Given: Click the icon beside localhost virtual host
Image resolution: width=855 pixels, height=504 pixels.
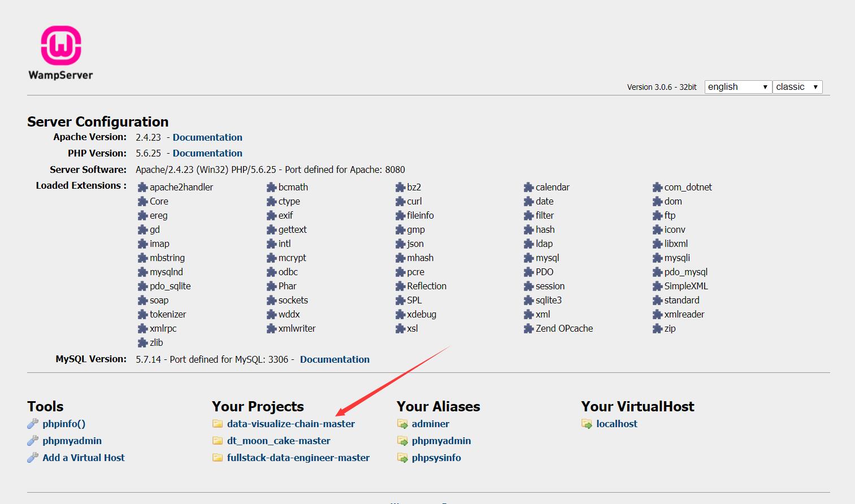Looking at the screenshot, I should click(587, 424).
